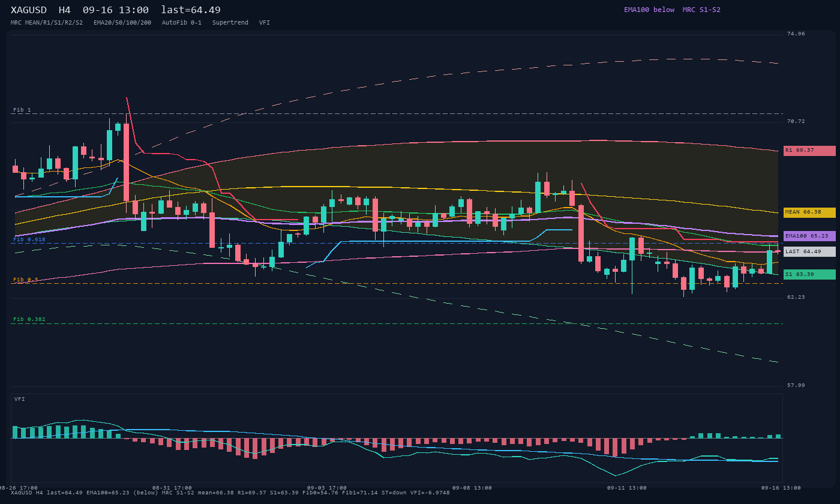Select the Supertrend legend entry
The image size is (840, 504).
coord(230,23)
